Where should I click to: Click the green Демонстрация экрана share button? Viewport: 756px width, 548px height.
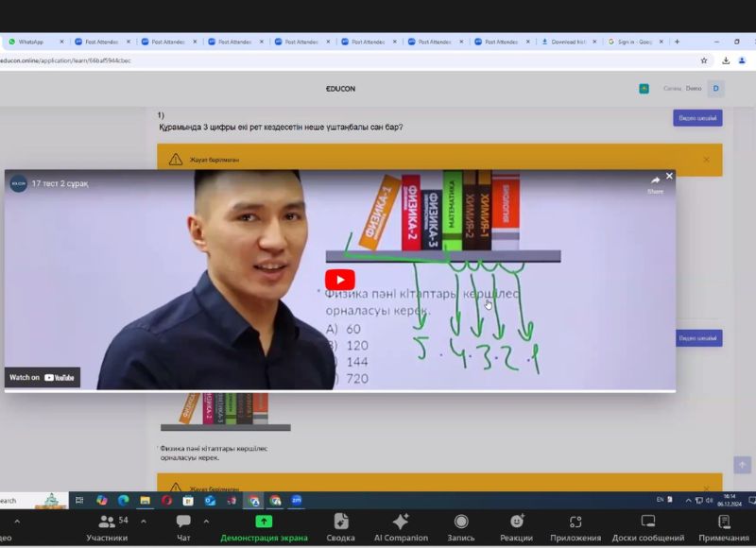tap(264, 527)
